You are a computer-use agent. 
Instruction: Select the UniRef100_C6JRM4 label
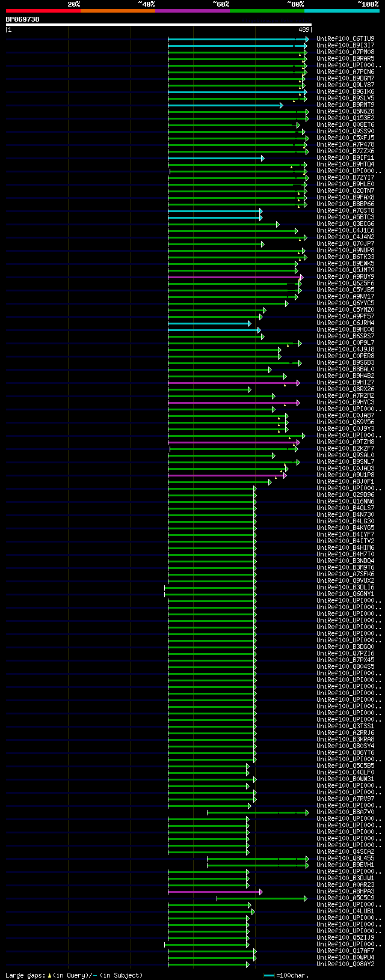point(345,323)
